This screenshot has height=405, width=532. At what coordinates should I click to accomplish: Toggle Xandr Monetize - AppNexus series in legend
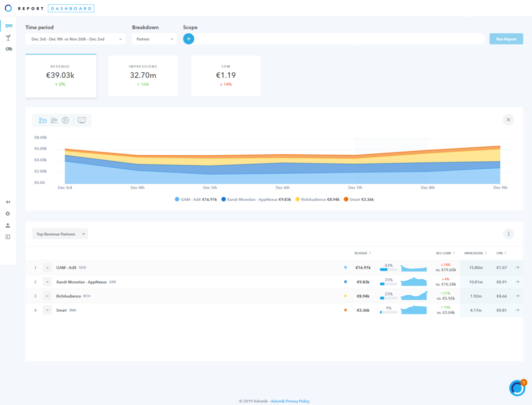(256, 199)
